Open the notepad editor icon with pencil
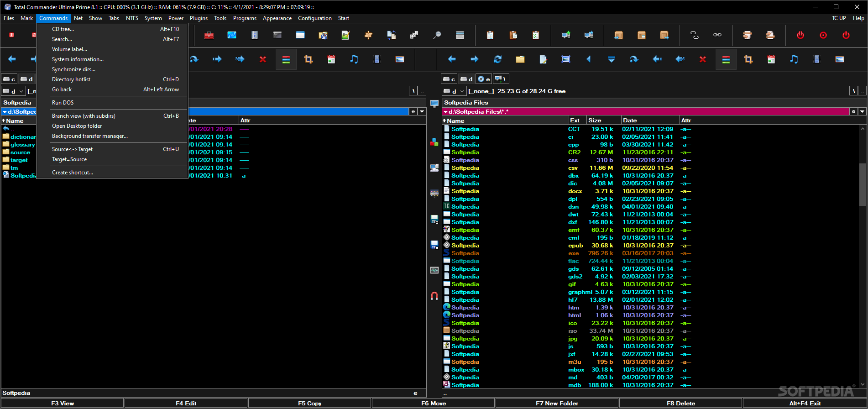This screenshot has width=868, height=409. [346, 35]
